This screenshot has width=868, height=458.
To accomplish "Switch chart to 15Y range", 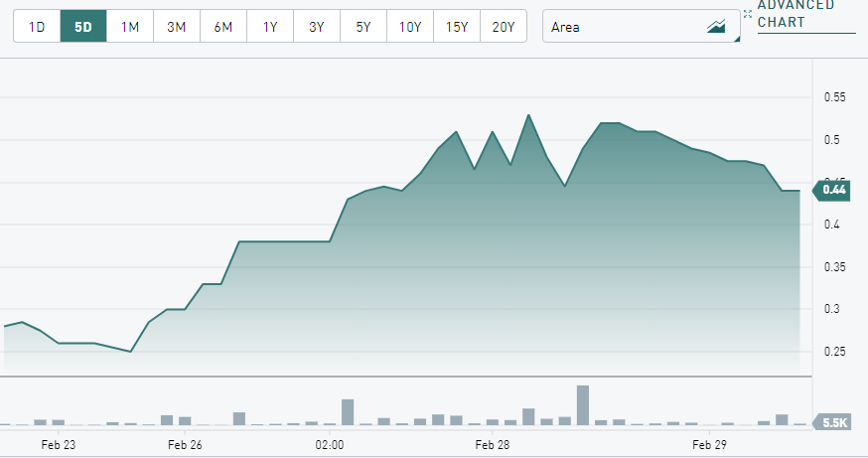I will click(457, 26).
